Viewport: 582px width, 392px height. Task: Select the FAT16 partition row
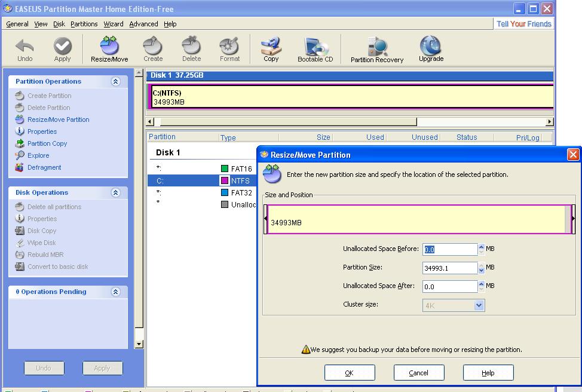[x=203, y=169]
